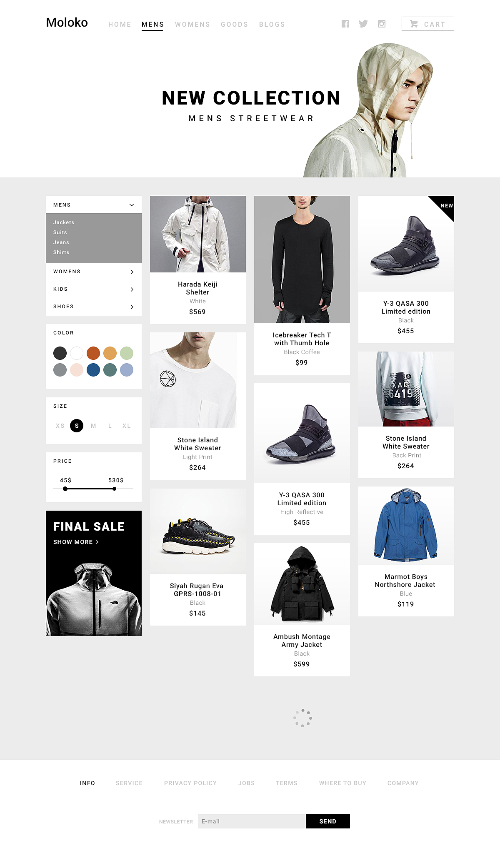The width and height of the screenshot is (500, 868).
Task: Click the Show More arrow in Final Sale
Action: (x=97, y=542)
